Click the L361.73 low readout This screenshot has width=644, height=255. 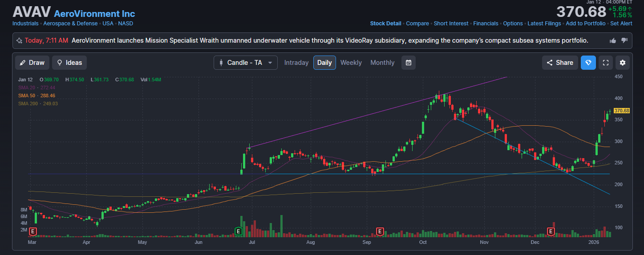(x=100, y=80)
